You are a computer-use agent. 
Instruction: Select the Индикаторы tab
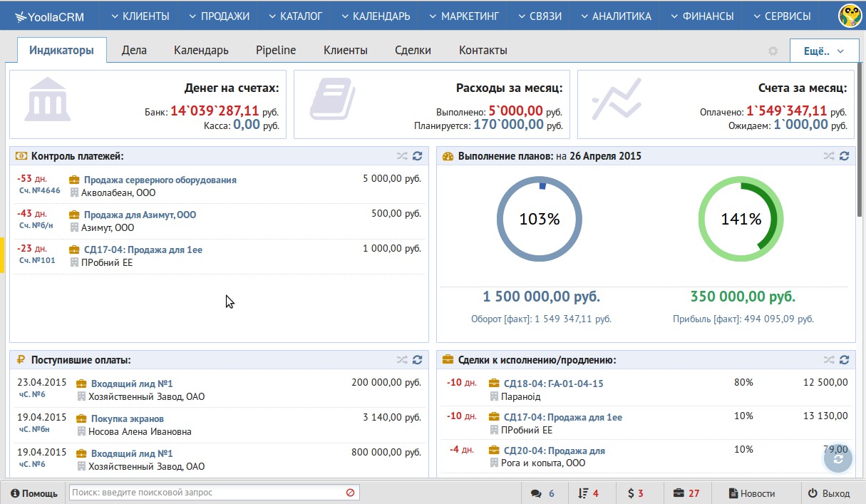coord(61,51)
